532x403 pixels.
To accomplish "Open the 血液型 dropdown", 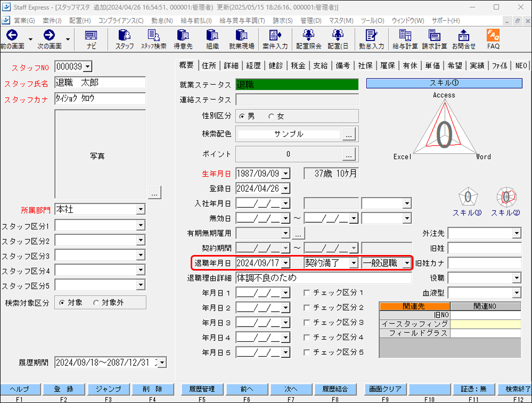I will pyautogui.click(x=516, y=293).
